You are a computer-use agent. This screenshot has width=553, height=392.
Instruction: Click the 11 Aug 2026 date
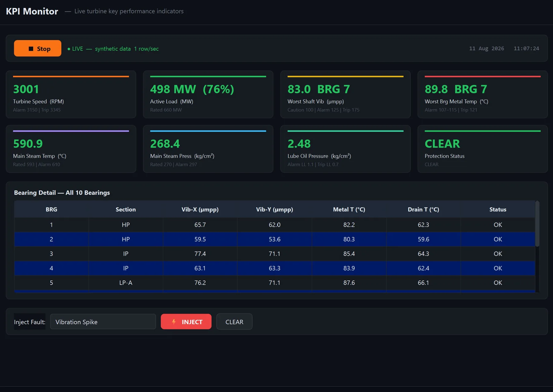pos(486,49)
